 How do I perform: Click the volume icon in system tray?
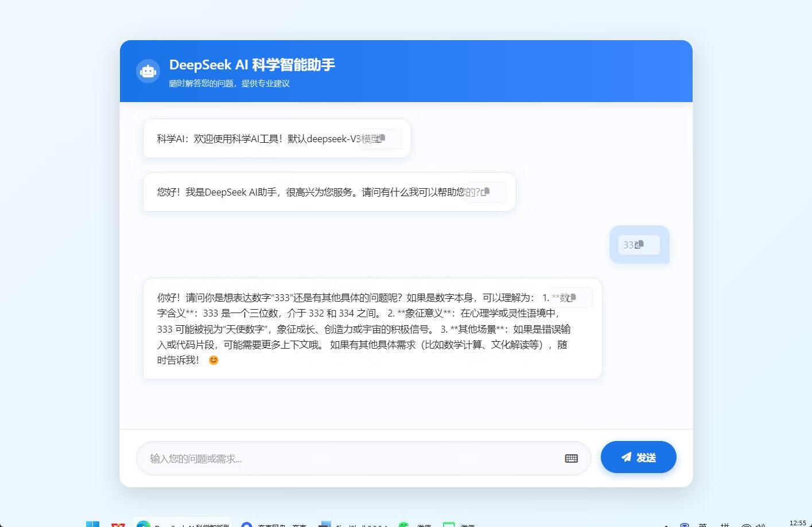coord(760,524)
